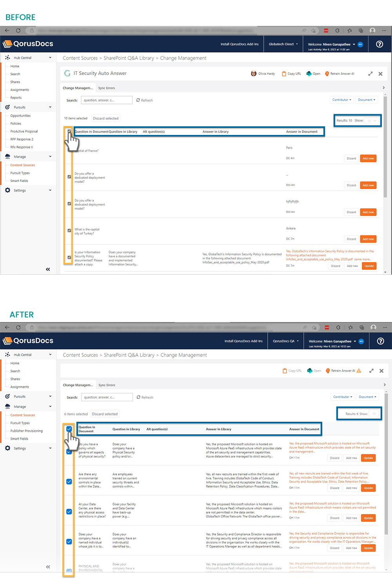Click the vertical scrollbar in the BEFORE table
Screen dimensions: 392x583
pyautogui.click(x=385, y=147)
